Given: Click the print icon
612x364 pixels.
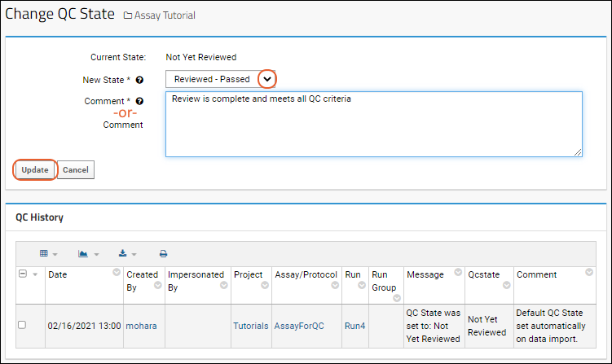Looking at the screenshot, I should [x=163, y=254].
